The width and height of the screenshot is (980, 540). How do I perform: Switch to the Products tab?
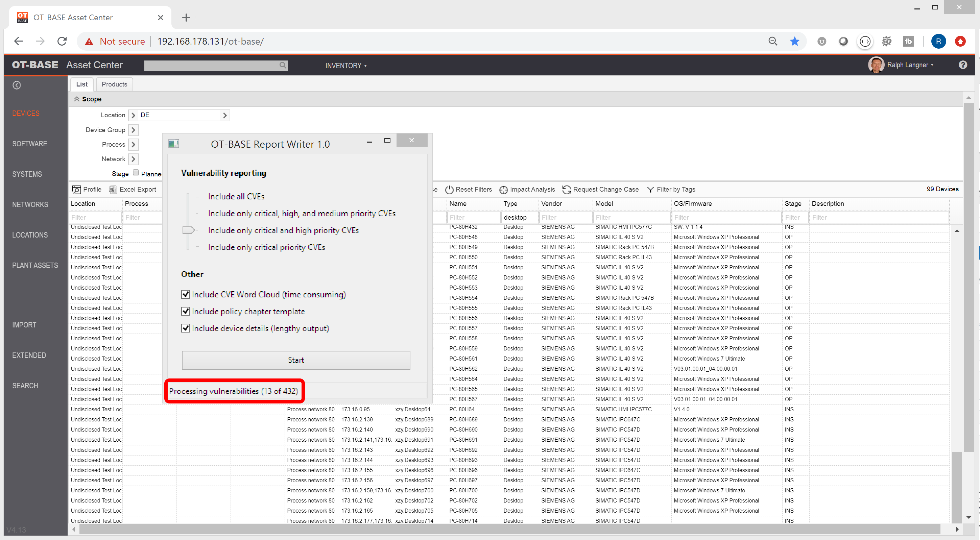click(x=114, y=84)
